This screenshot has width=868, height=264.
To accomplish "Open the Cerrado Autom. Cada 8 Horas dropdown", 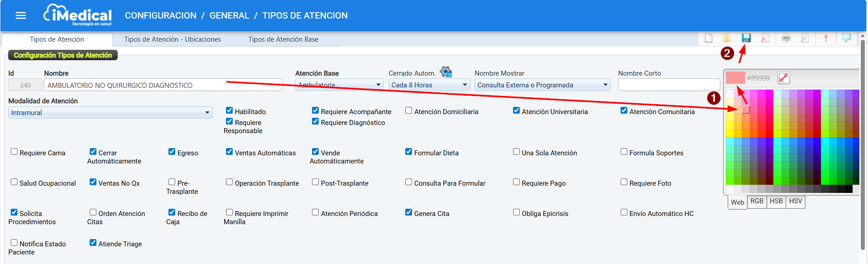I will pyautogui.click(x=428, y=85).
